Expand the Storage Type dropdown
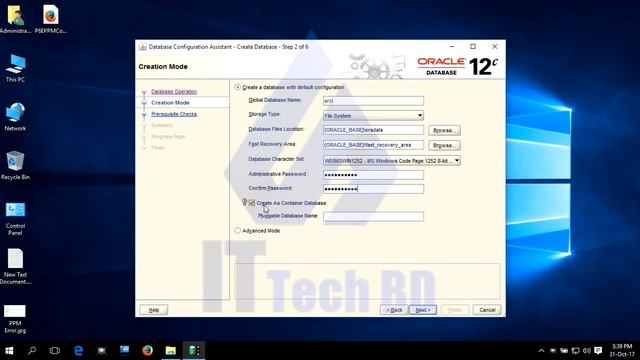 point(420,116)
